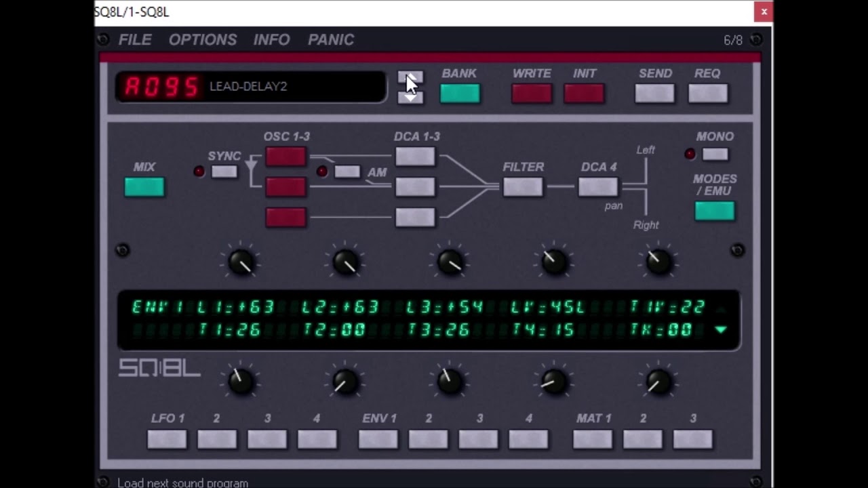This screenshot has width=868, height=488.
Task: Open the MAT 2 page
Action: point(643,439)
